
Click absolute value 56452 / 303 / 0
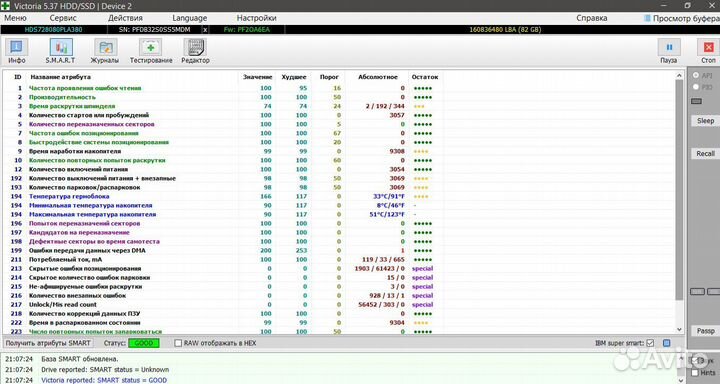(381, 305)
